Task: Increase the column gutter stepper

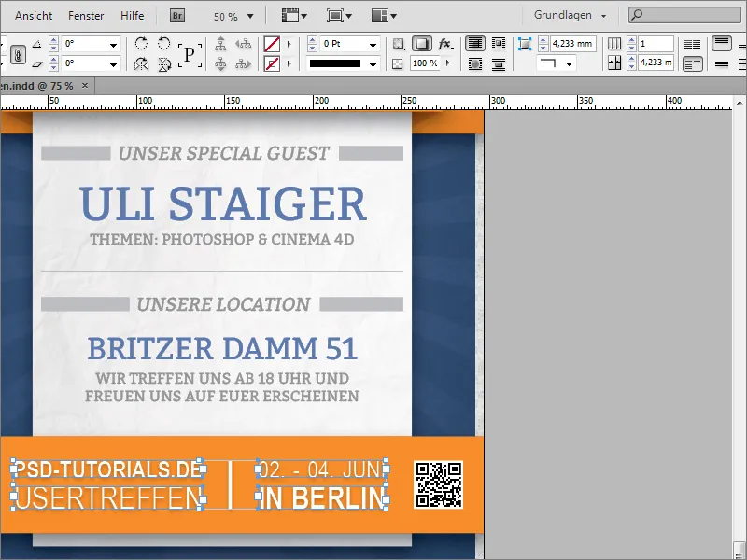Action: tap(632, 59)
